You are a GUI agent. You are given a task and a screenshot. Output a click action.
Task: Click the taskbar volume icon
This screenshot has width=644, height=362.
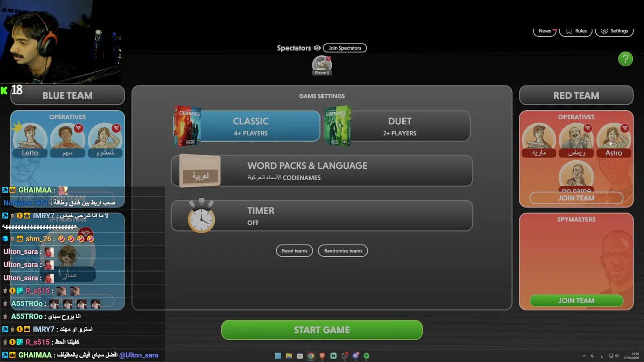coord(617,356)
